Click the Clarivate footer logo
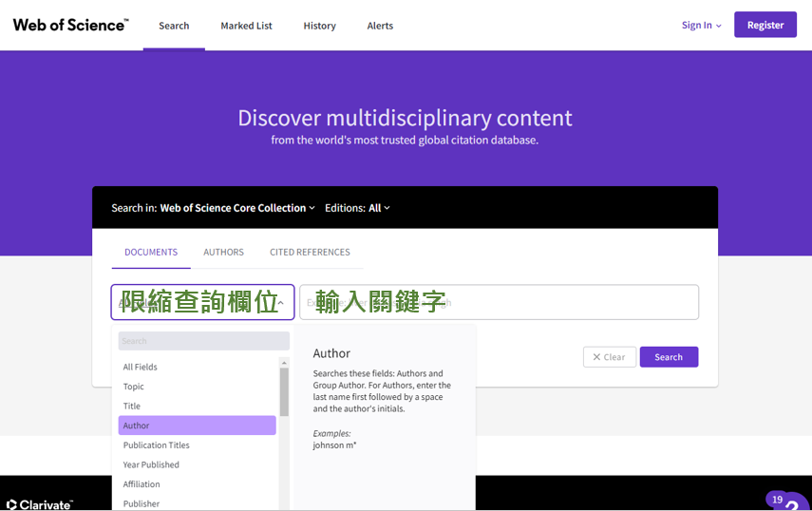Screen dimensions: 812x511 pos(40,504)
